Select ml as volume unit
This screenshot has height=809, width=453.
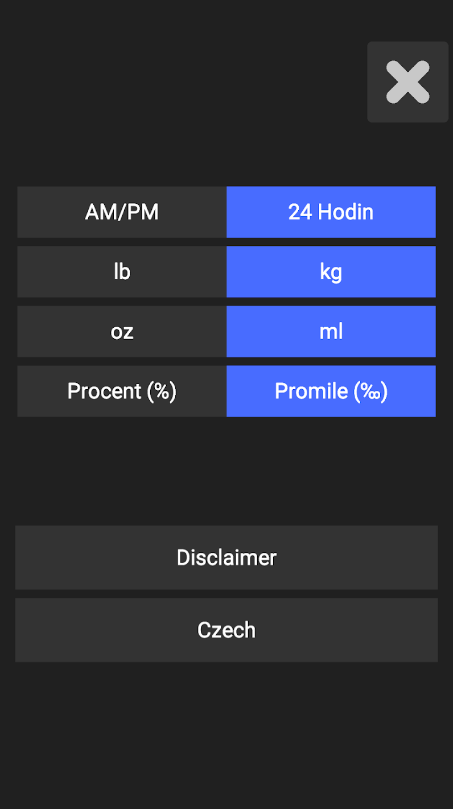331,331
